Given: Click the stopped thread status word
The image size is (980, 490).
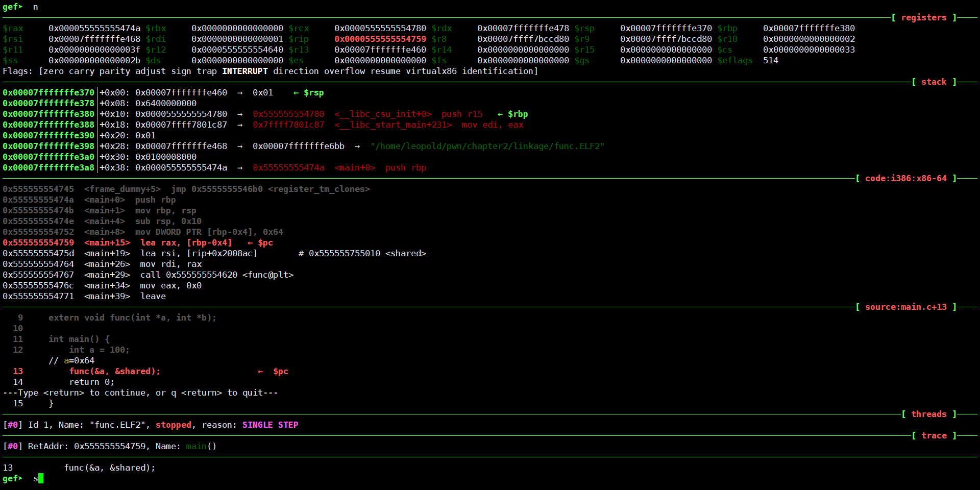Looking at the screenshot, I should pos(174,425).
